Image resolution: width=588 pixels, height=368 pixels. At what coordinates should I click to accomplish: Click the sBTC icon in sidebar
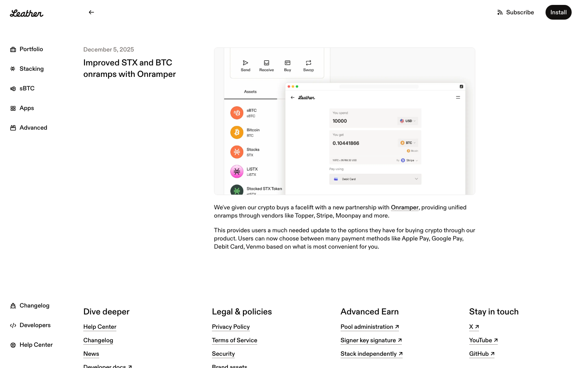point(13,89)
